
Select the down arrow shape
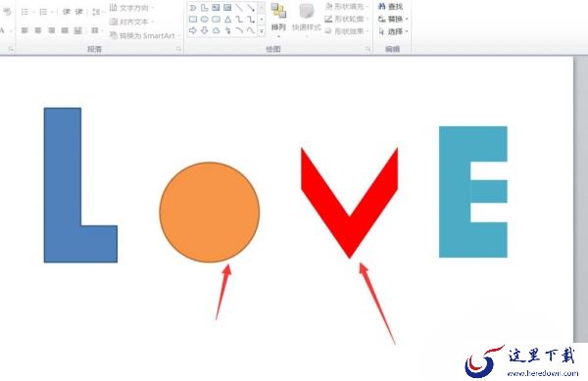coord(205,30)
